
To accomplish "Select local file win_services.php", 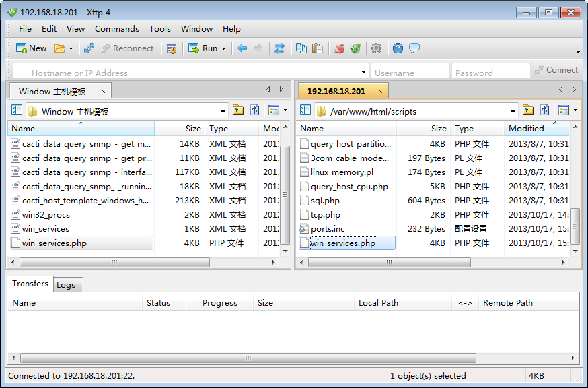I will coord(81,243).
